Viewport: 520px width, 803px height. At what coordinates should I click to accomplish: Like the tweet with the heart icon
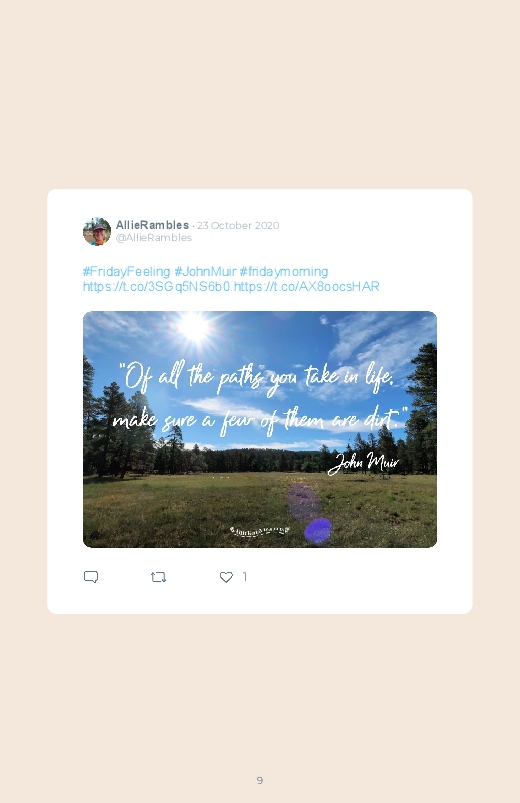226,577
